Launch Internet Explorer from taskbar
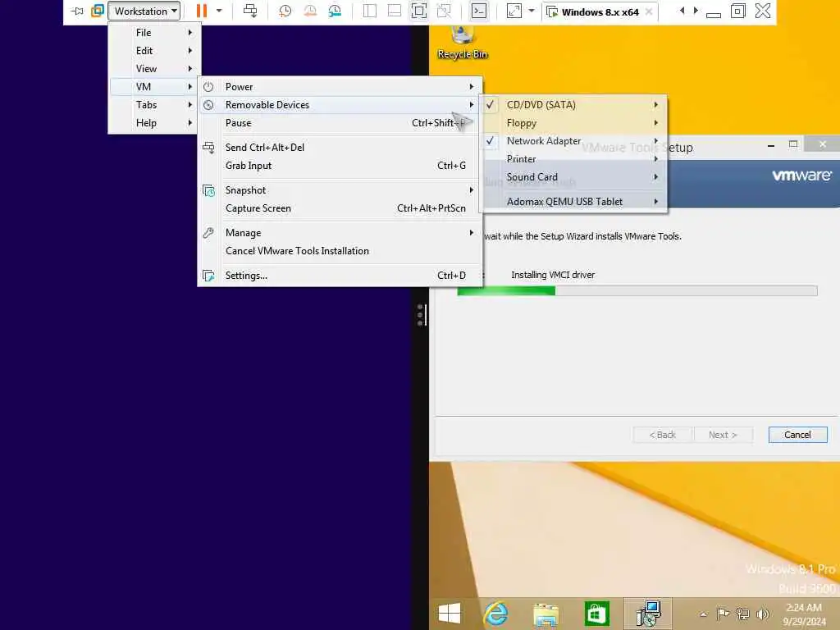 click(x=495, y=614)
